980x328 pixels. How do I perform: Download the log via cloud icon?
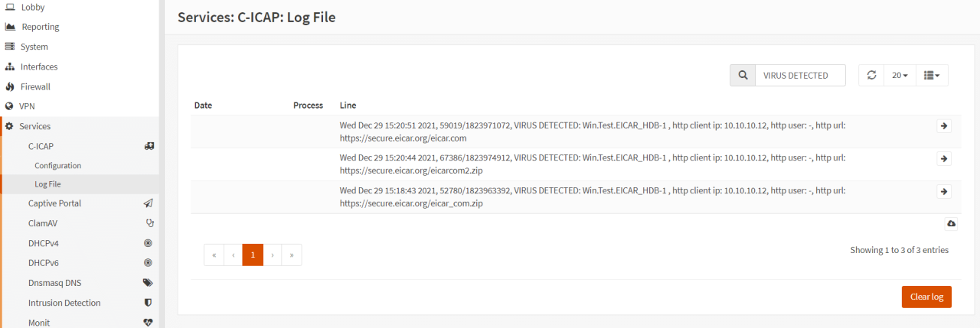[x=951, y=223]
